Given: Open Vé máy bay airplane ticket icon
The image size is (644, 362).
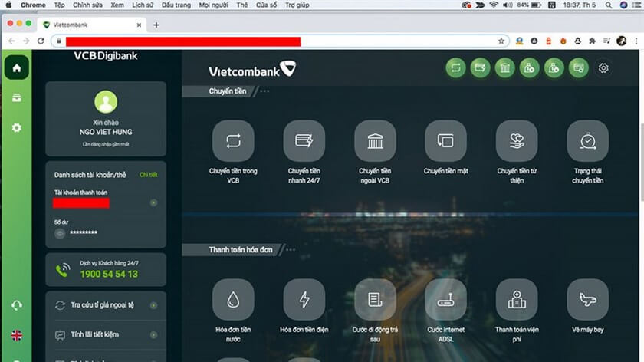Looking at the screenshot, I should (x=587, y=300).
